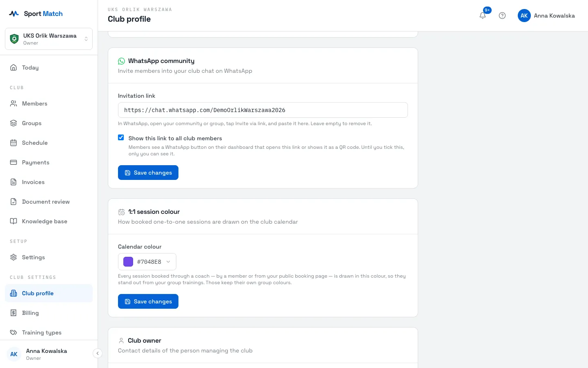Click the Knowledge base book icon
This screenshot has height=368, width=588.
pos(13,221)
